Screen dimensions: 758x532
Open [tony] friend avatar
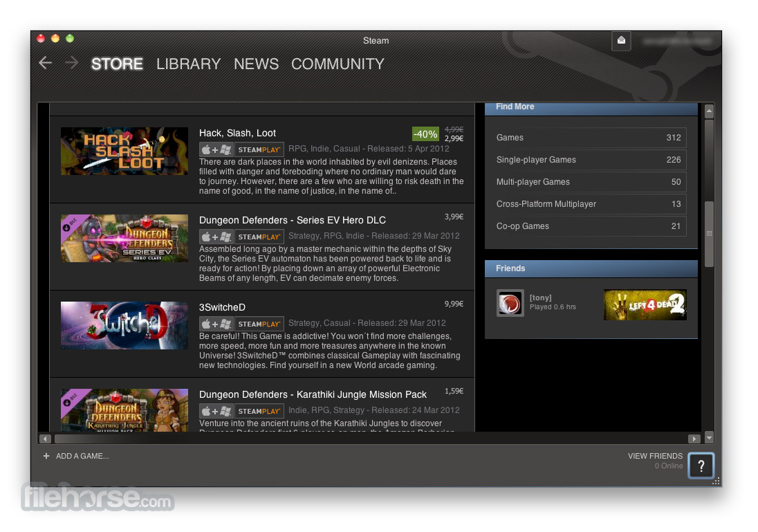(510, 303)
